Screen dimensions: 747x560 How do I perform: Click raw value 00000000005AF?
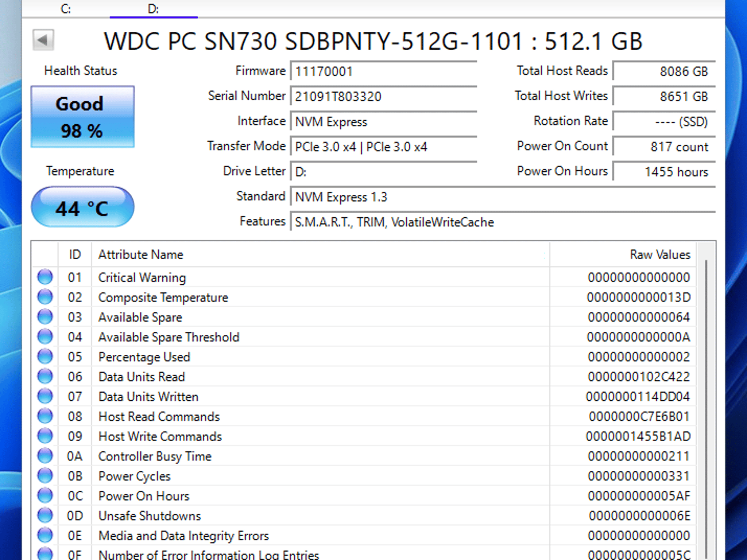coord(639,496)
